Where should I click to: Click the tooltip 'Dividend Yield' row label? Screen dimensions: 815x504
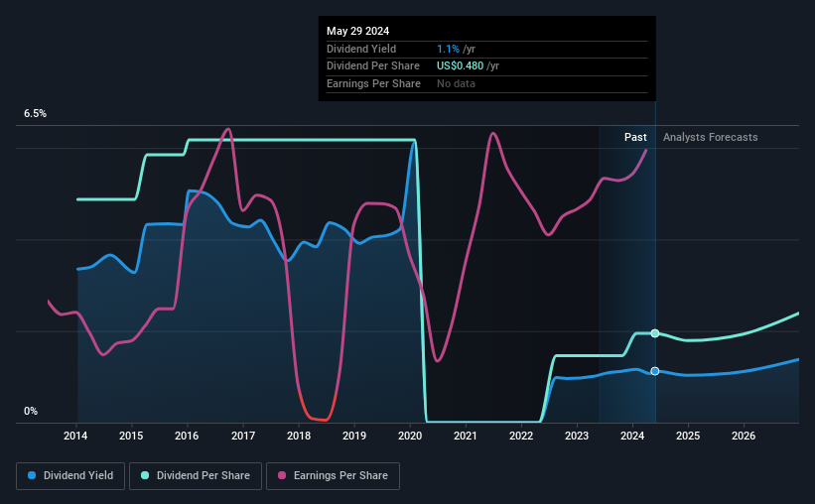coord(361,49)
